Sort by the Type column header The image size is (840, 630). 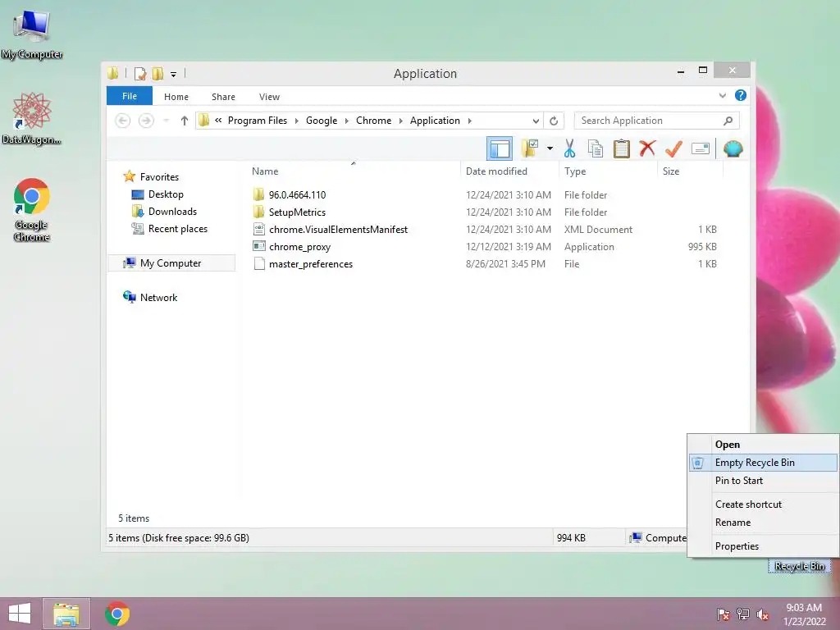point(575,171)
